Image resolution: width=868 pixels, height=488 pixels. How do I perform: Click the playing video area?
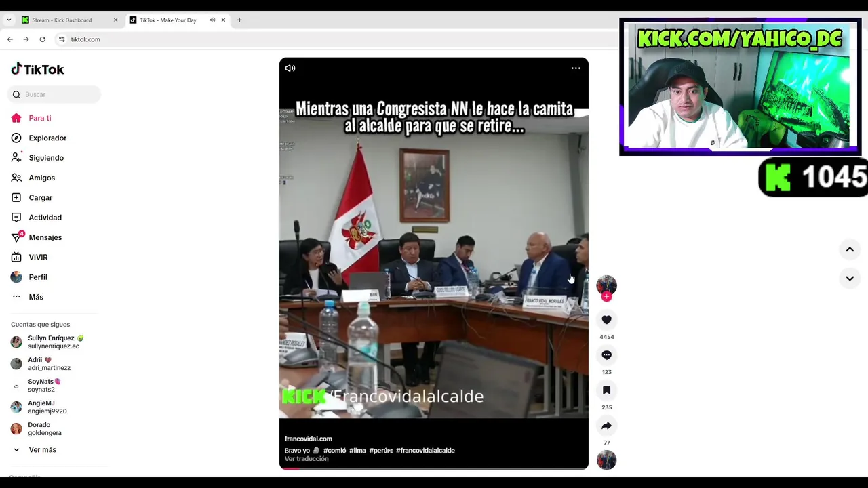434,263
